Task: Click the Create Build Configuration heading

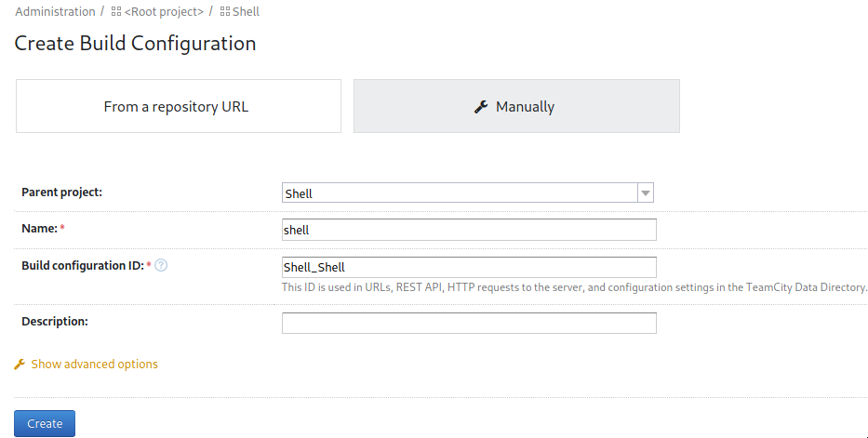Action: click(x=135, y=43)
